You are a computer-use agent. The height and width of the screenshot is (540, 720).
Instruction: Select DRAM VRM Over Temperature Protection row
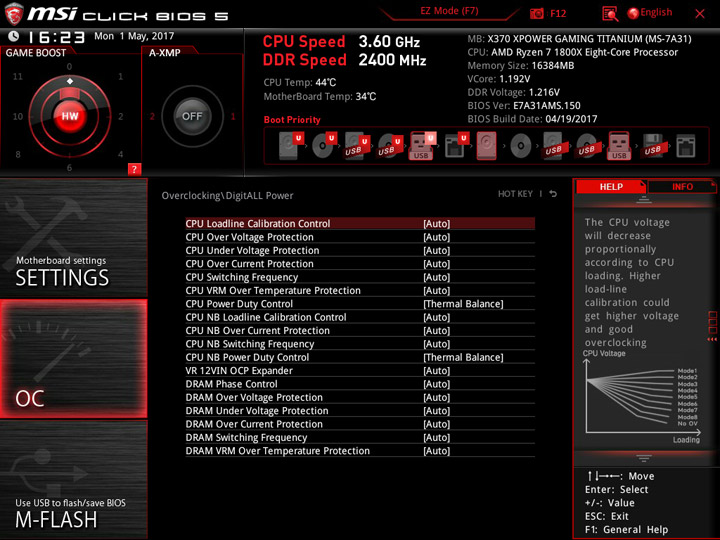click(x=360, y=450)
